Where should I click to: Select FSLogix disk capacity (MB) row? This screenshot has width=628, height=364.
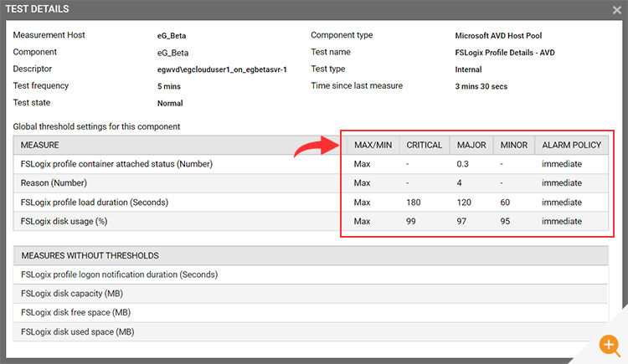[311, 294]
